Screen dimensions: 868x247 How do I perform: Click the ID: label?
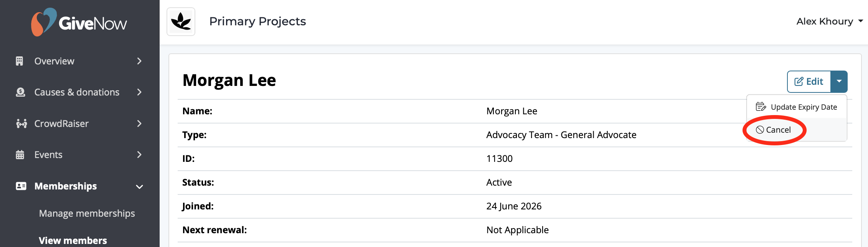(188, 158)
